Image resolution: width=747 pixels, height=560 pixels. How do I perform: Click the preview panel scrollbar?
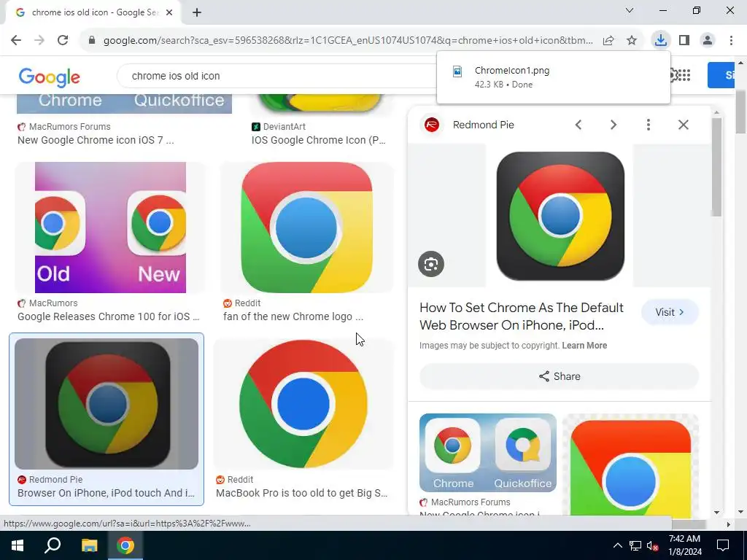pyautogui.click(x=716, y=167)
